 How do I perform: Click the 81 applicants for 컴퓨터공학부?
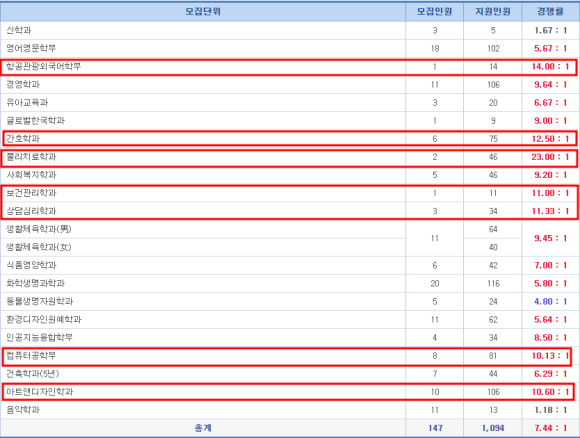[493, 356]
